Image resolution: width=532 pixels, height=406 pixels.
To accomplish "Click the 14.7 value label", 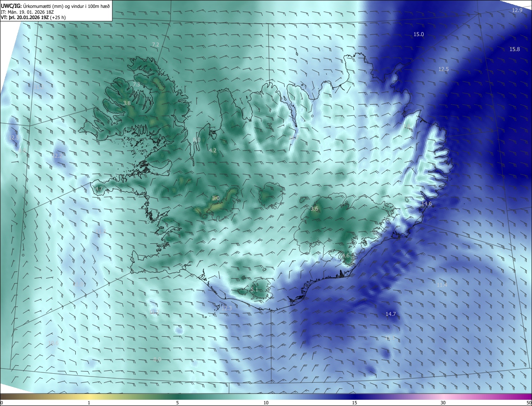I will point(391,314).
